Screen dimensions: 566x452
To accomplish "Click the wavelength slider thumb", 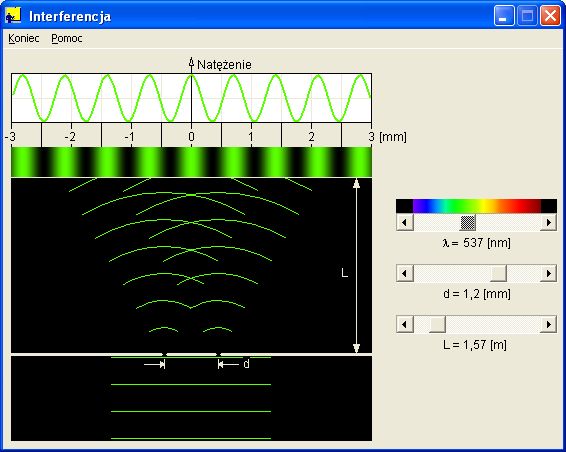I will [x=468, y=222].
